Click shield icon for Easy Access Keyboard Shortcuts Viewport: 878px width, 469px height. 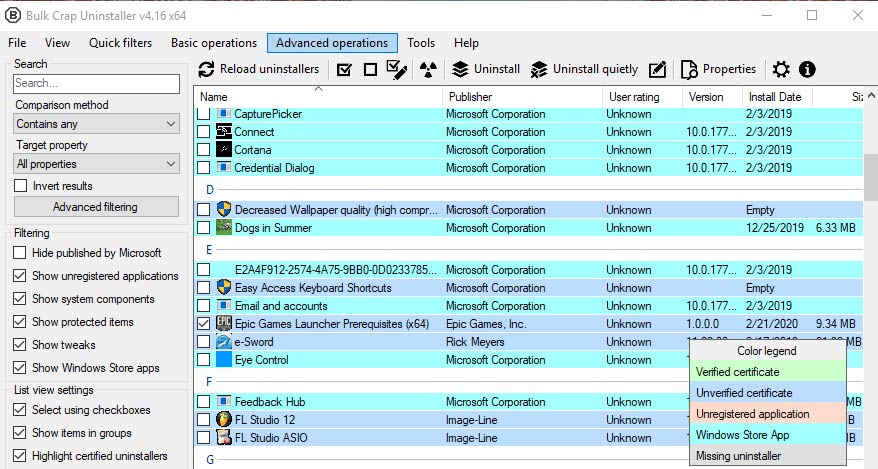pyautogui.click(x=224, y=288)
